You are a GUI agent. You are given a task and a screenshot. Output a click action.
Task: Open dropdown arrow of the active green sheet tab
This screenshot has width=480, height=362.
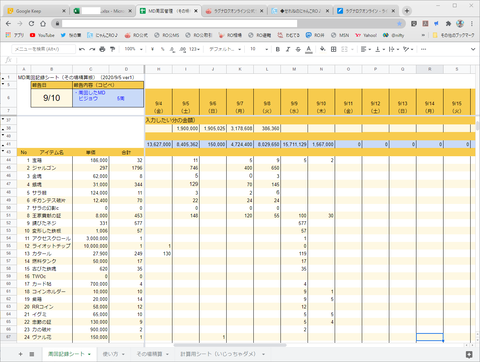[89, 354]
